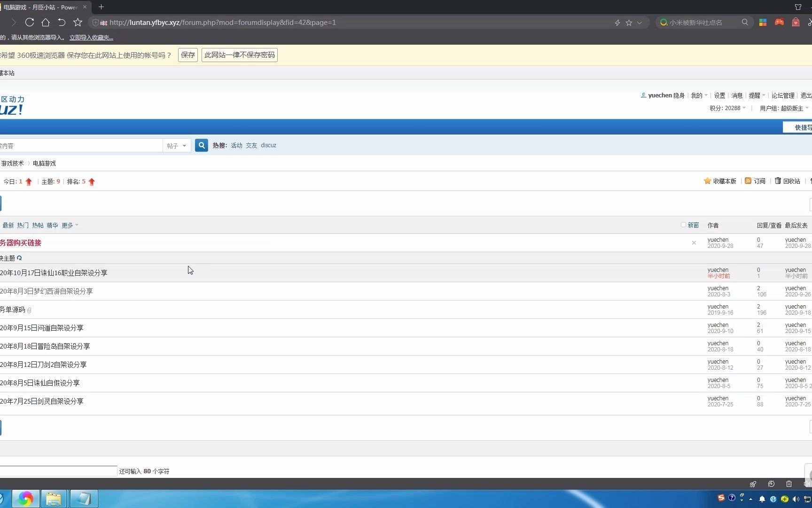The width and height of the screenshot is (812, 508).
Task: Open thread 8月18日冒险岛自架设分享
Action: 45,346
